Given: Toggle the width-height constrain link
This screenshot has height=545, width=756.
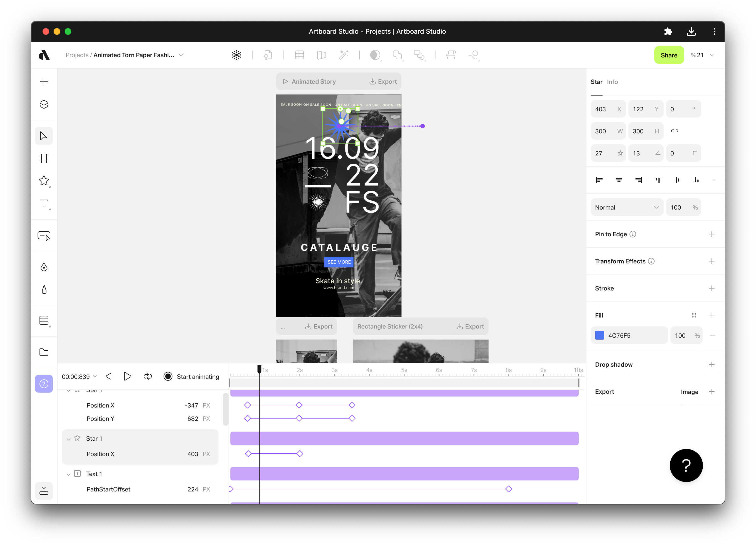Looking at the screenshot, I should pyautogui.click(x=674, y=131).
